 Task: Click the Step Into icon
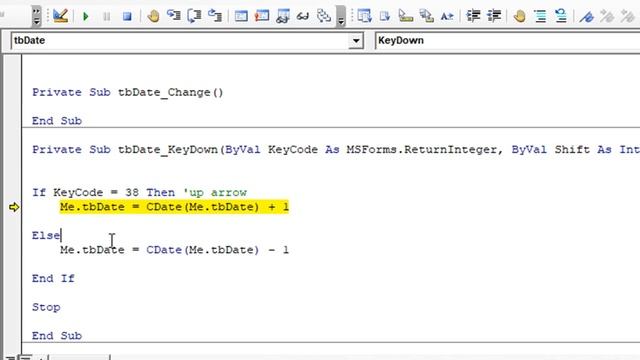click(174, 16)
